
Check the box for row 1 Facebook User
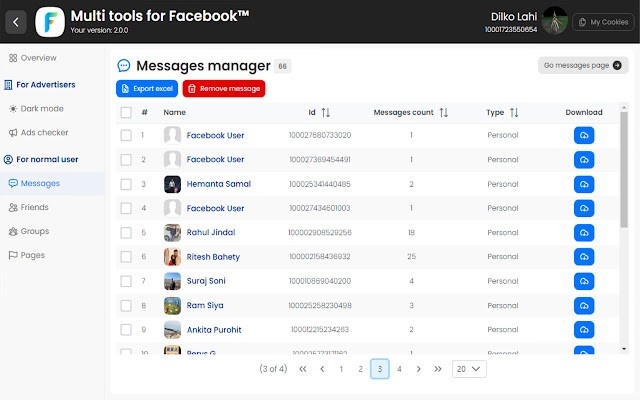coord(126,136)
